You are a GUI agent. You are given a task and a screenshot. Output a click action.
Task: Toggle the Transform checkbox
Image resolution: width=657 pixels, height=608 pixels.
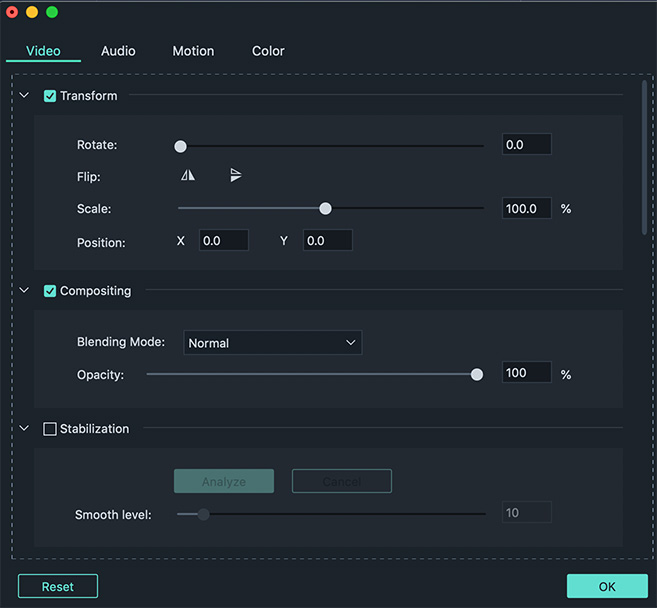coord(50,96)
